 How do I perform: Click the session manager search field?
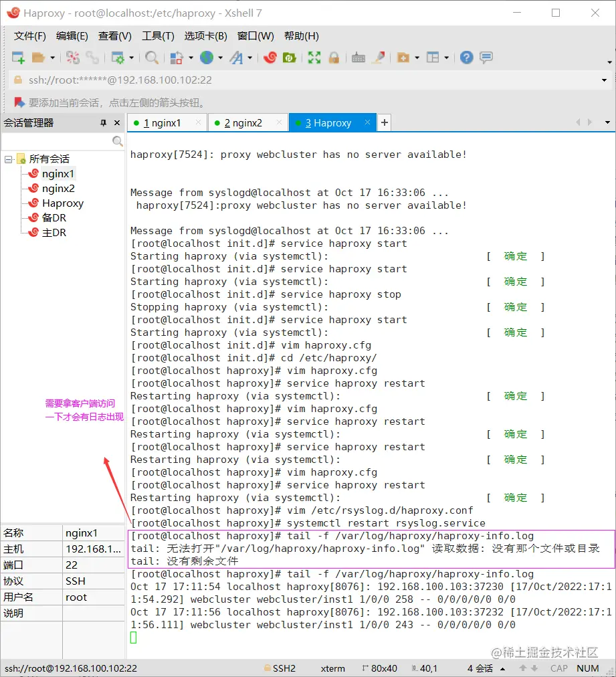coord(56,141)
